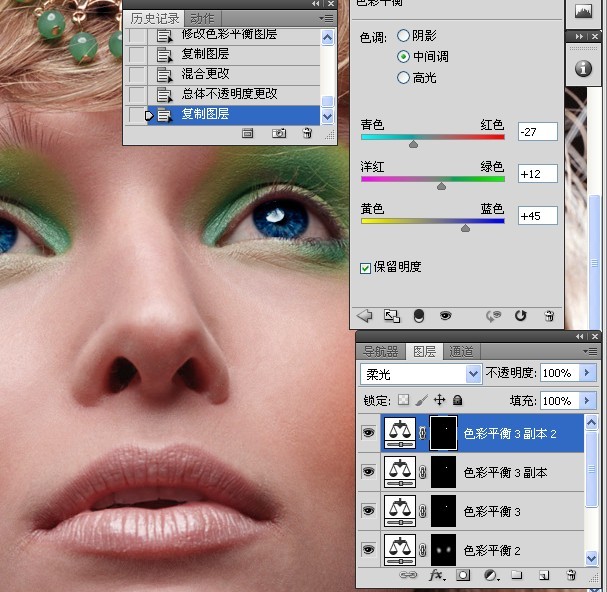Open the Histogram panel icon
Image resolution: width=607 pixels, height=592 pixels.
583,12
